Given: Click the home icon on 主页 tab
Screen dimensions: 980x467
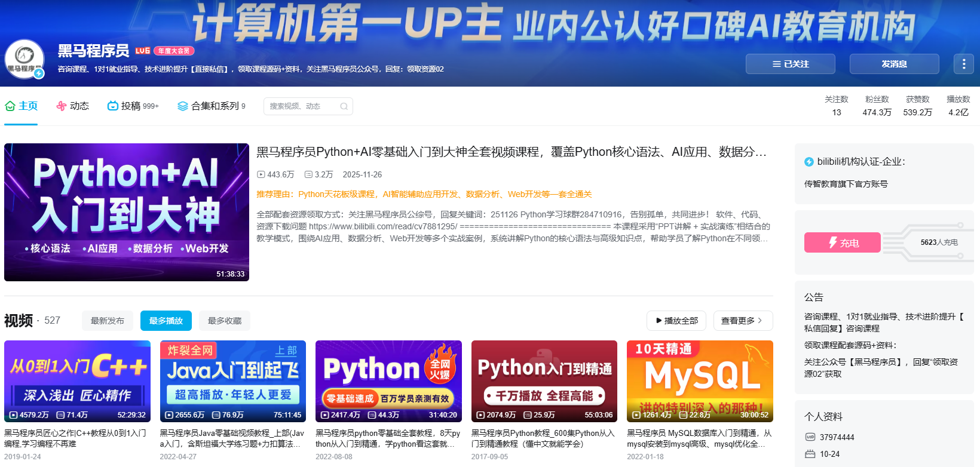Looking at the screenshot, I should coord(10,106).
